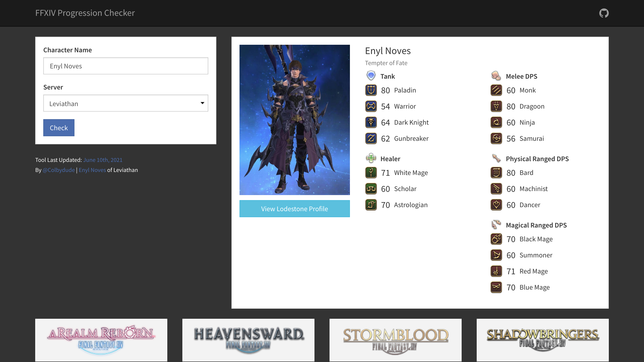Image resolution: width=644 pixels, height=362 pixels.
Task: Click the Physical Ranged DPS heading
Action: [537, 159]
